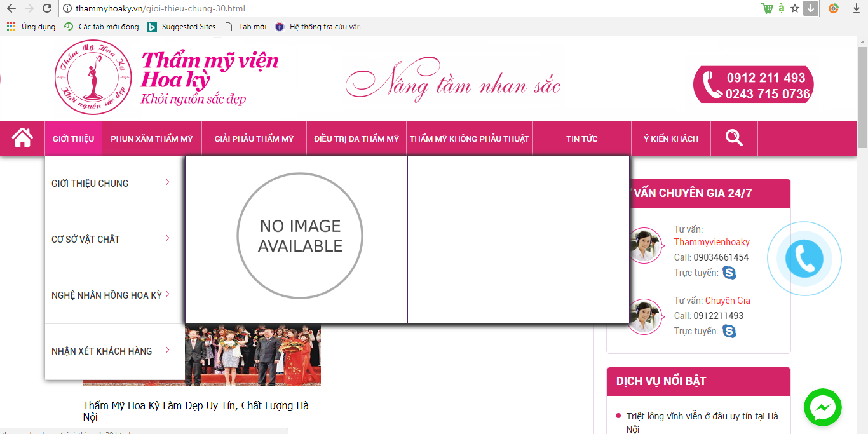Expand Cơ Sở Vật Chất submenu item
868x434 pixels.
point(167,239)
